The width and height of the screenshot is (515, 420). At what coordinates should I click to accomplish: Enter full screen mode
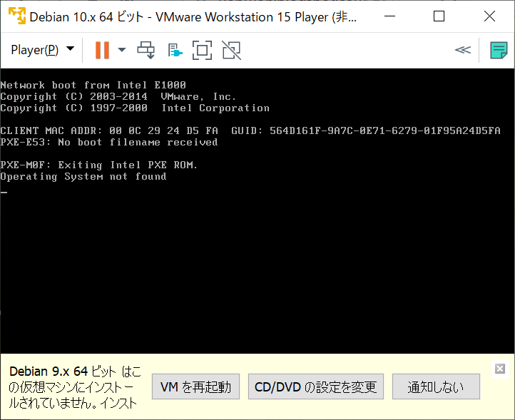pyautogui.click(x=202, y=50)
